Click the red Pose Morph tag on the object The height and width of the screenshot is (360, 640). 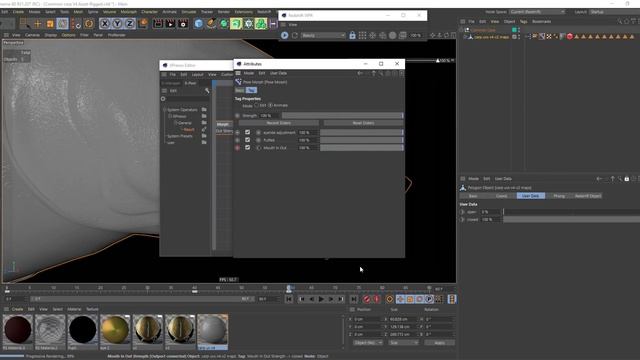coord(570,37)
